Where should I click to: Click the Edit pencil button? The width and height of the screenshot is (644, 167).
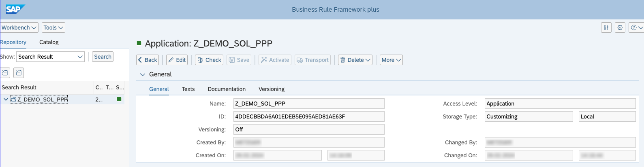(177, 60)
